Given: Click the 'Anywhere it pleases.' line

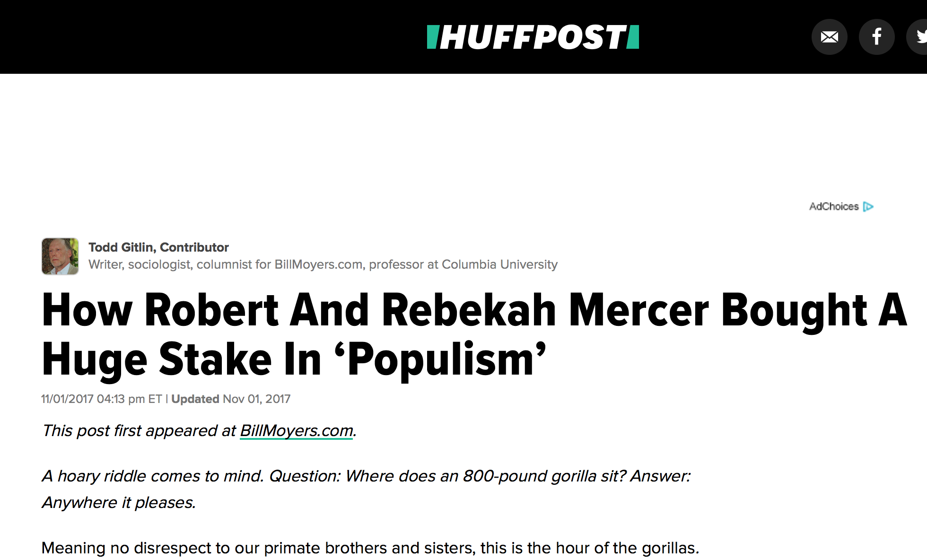Looking at the screenshot, I should pos(119,503).
